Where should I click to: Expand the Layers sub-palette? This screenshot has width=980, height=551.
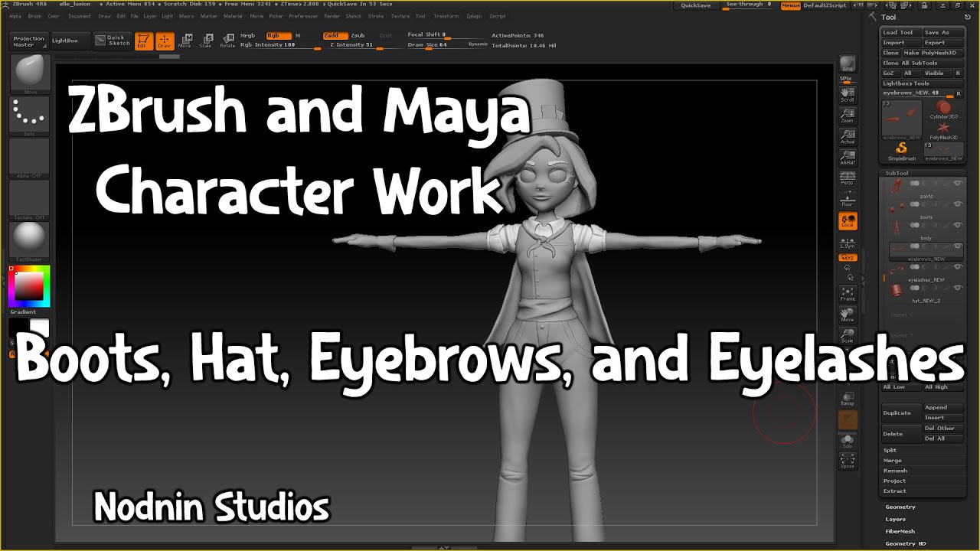pos(896,519)
